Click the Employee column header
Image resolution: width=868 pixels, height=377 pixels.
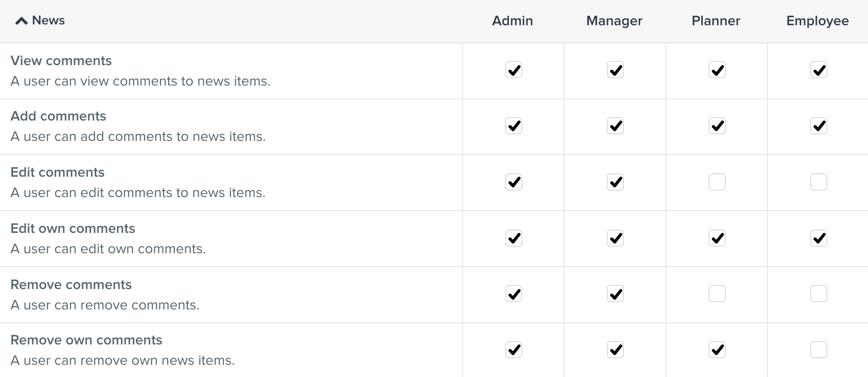pos(818,21)
